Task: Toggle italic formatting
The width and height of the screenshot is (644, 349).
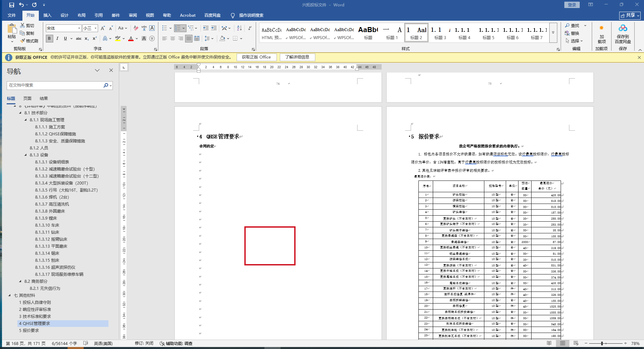Action: [57, 38]
